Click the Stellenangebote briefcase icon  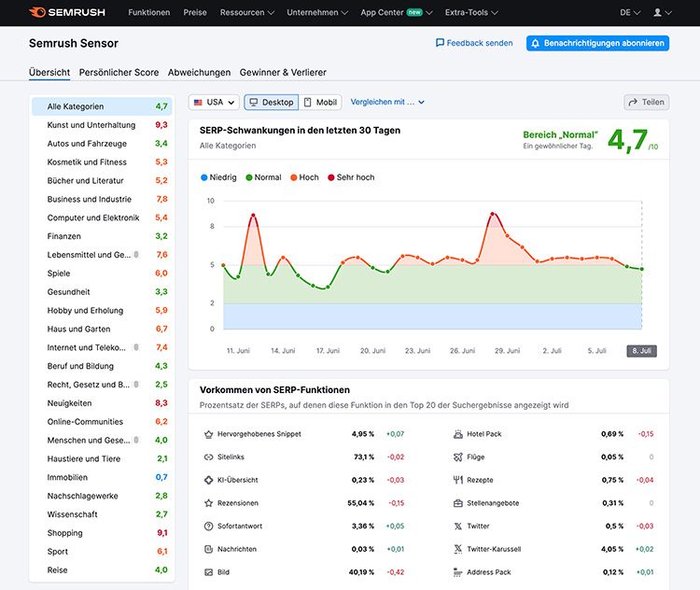point(458,503)
